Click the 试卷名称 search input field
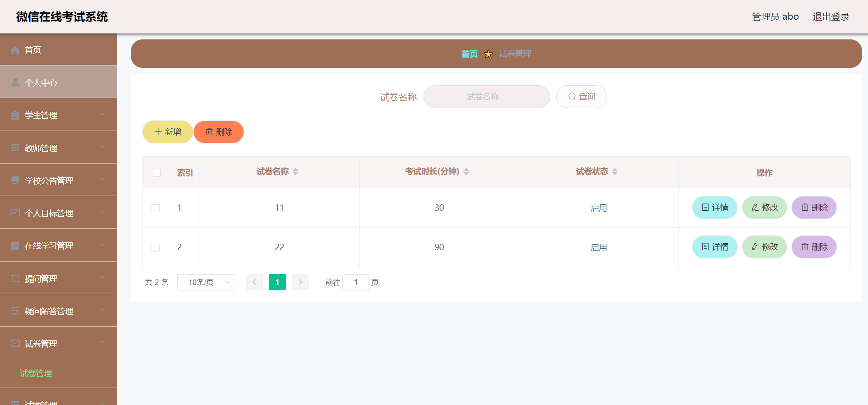868x405 pixels. [x=487, y=97]
